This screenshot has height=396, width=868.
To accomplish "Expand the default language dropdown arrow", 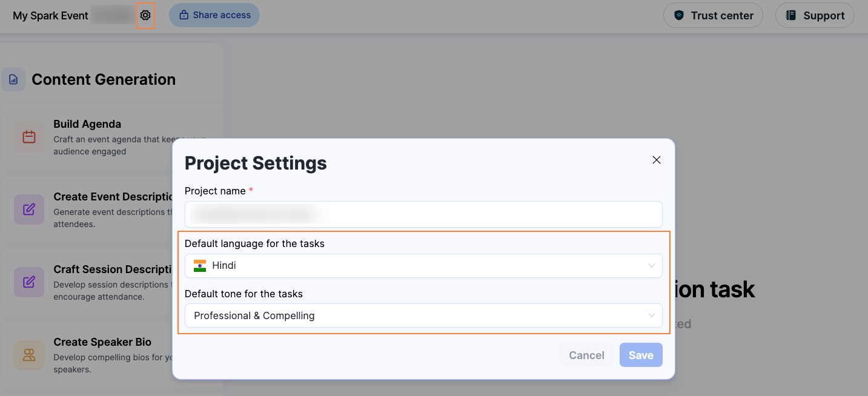I will click(652, 266).
